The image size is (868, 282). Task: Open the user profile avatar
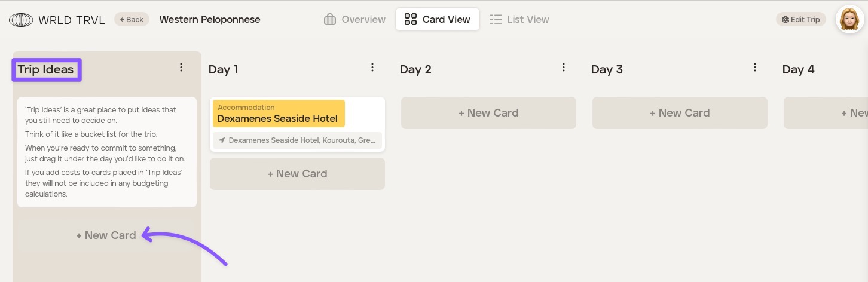coord(849,20)
